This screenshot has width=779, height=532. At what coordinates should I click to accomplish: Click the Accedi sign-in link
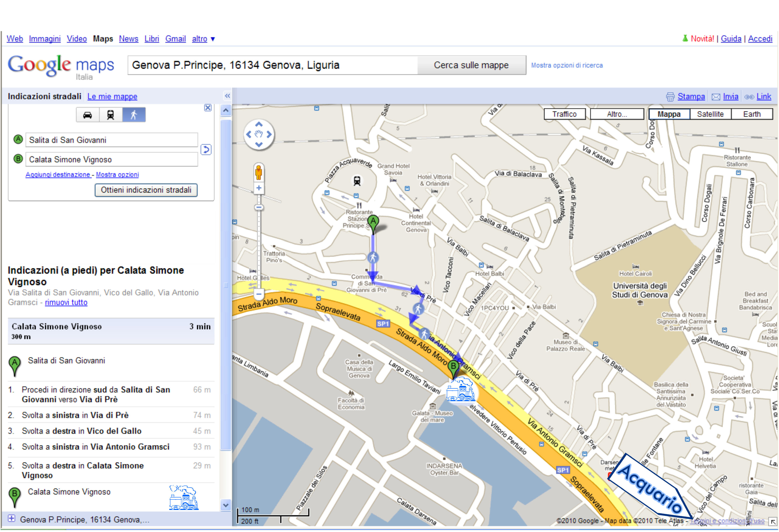coord(760,39)
